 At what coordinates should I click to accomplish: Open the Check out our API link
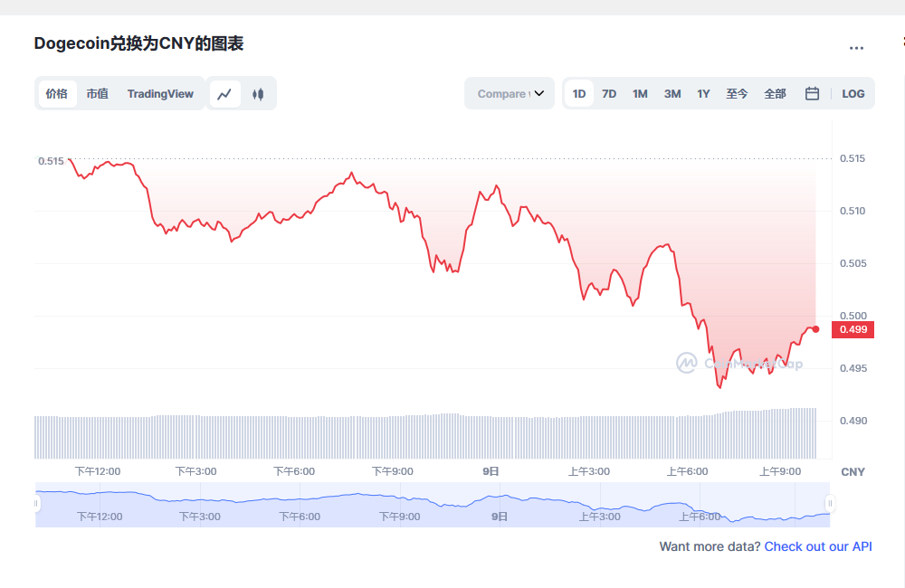(x=817, y=546)
